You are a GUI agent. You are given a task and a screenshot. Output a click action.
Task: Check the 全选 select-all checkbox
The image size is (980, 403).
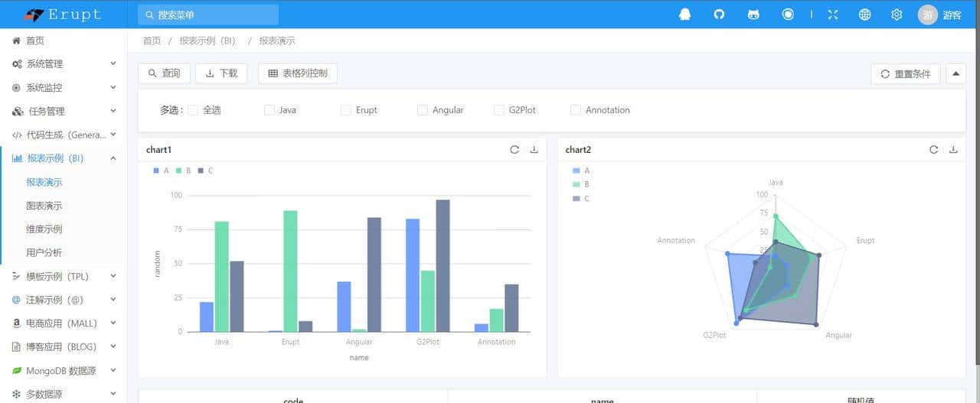(x=193, y=110)
